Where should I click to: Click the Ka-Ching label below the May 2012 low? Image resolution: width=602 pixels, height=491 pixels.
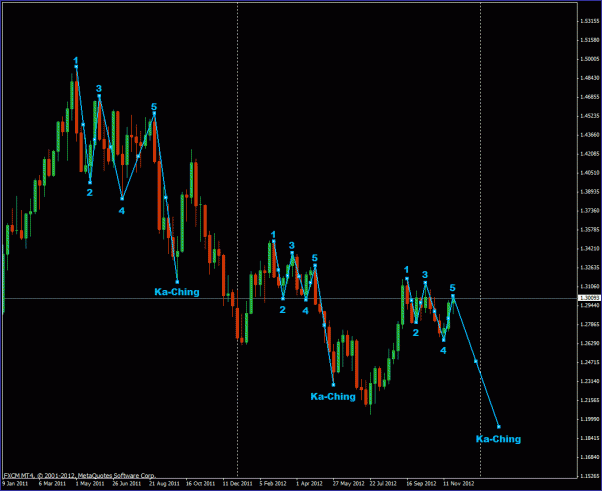click(333, 397)
